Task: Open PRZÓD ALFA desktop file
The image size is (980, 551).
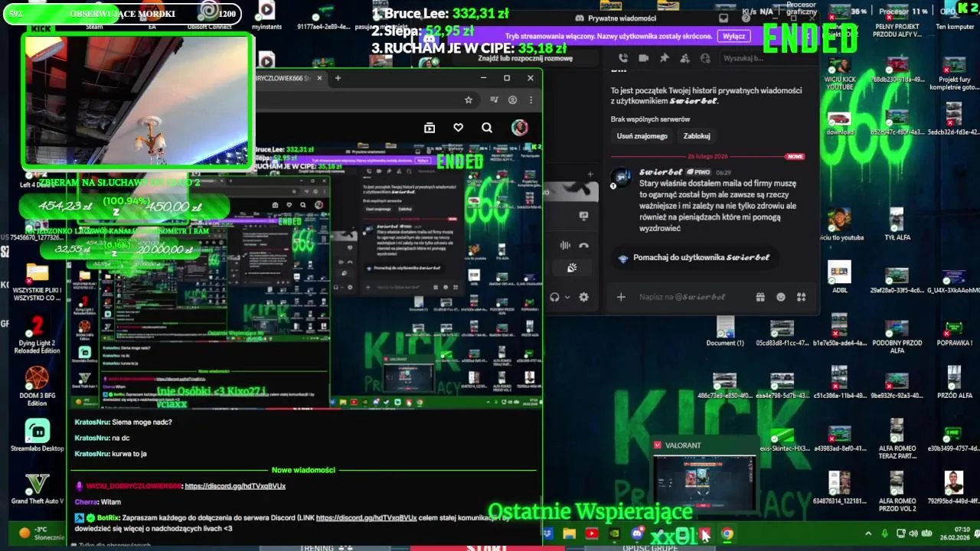Action: (954, 382)
